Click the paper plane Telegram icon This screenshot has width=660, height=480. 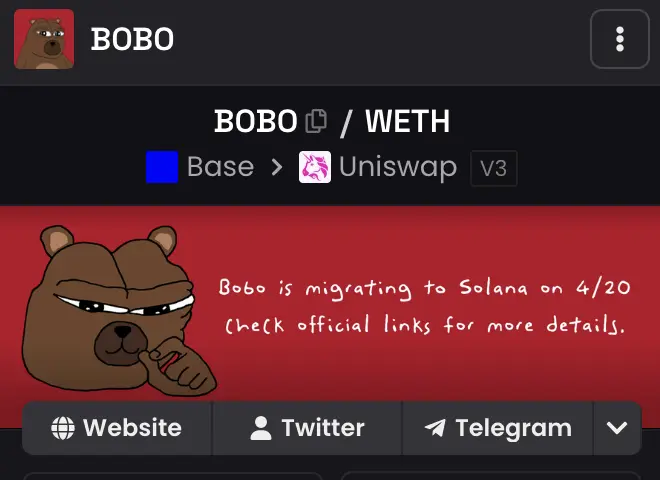click(435, 428)
